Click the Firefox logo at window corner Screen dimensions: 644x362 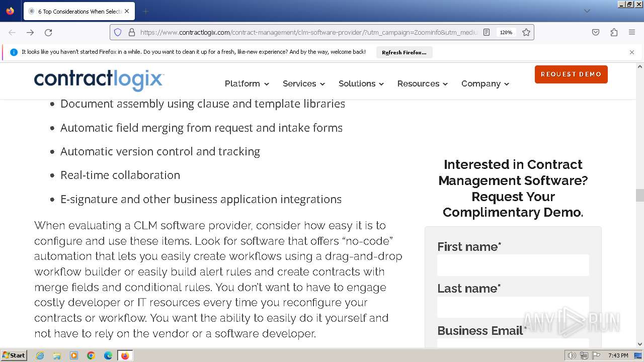(10, 11)
